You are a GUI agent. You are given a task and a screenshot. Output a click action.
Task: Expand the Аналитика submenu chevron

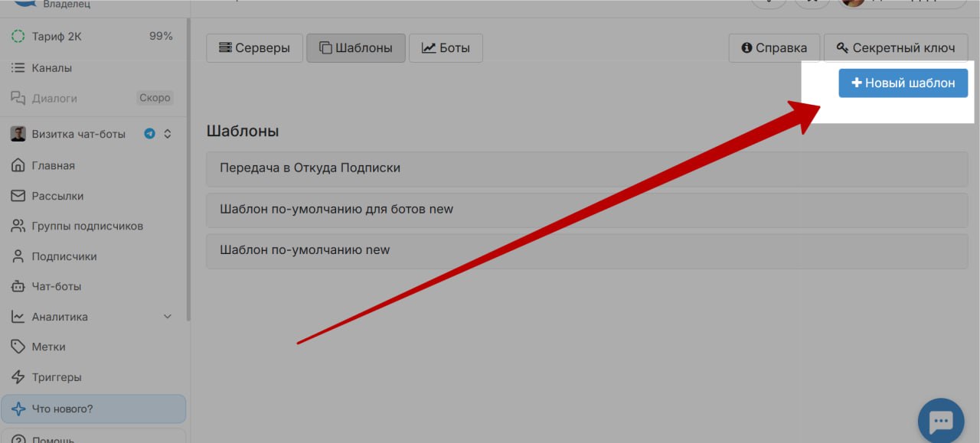pos(168,317)
